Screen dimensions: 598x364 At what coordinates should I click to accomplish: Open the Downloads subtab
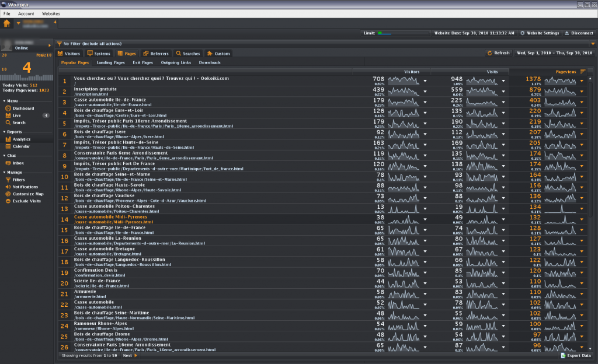point(210,62)
